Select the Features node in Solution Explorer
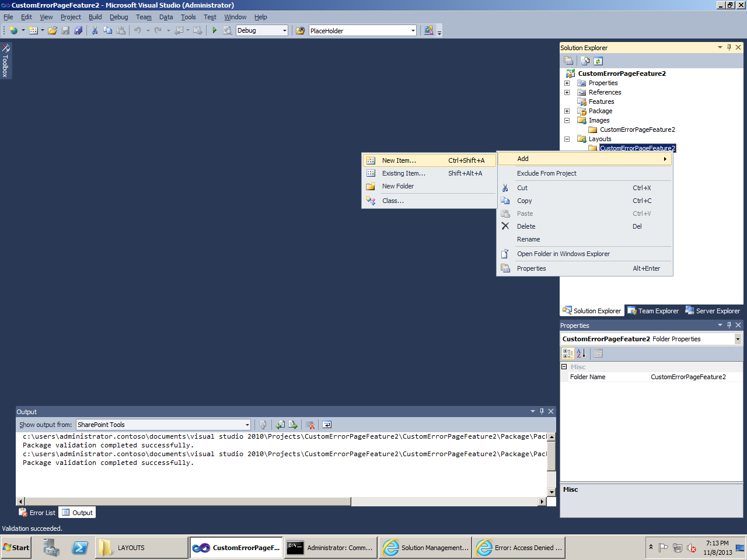Screen dimensions: 747x560 coord(601,101)
